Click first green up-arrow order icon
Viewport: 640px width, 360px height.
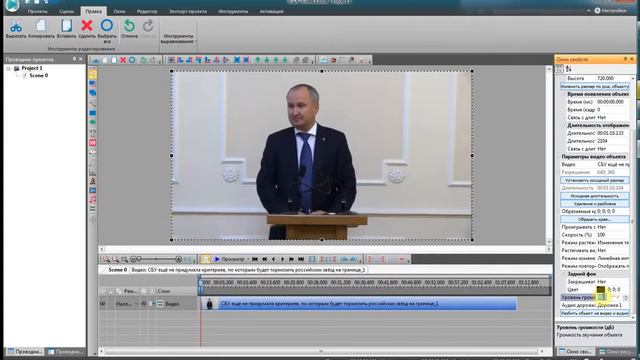point(258,60)
